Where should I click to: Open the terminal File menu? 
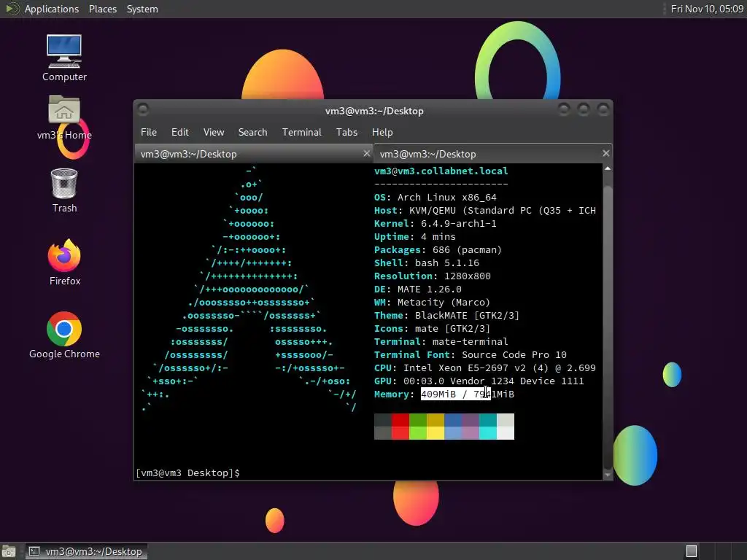pos(149,133)
